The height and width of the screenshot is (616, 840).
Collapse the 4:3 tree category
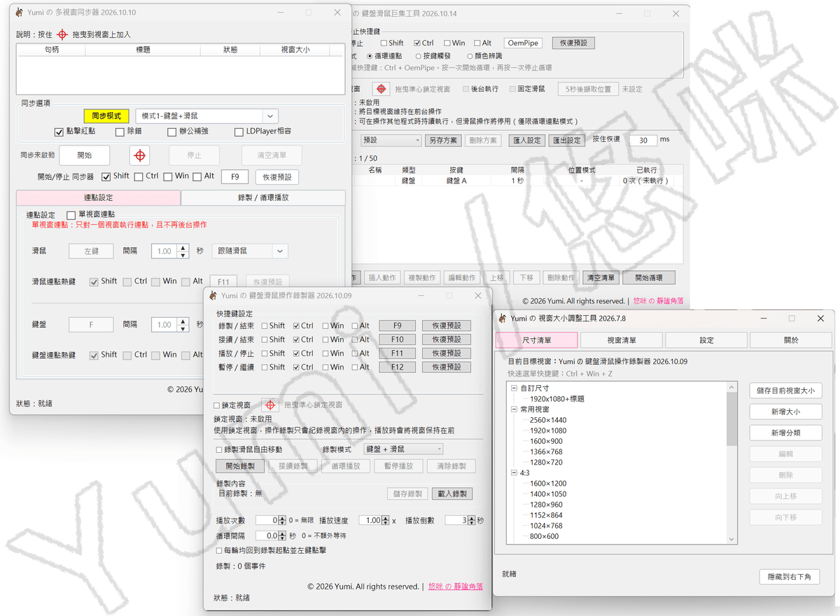514,473
